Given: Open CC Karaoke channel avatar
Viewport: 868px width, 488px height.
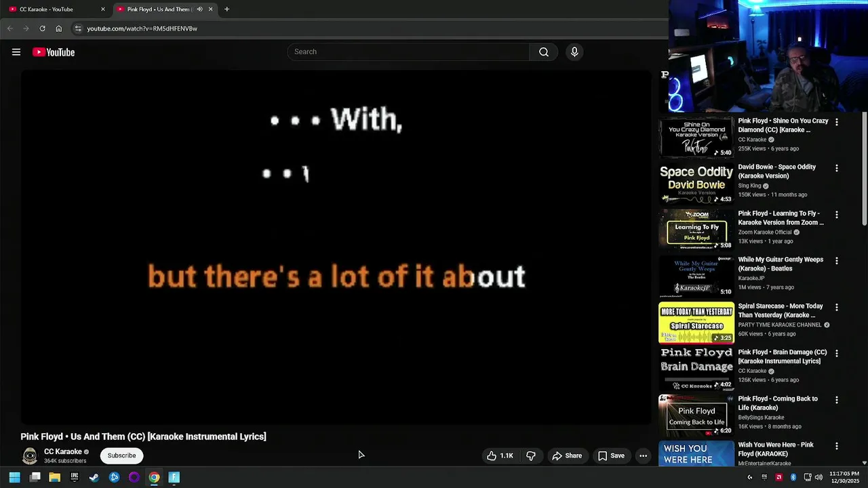Looking at the screenshot, I should [x=30, y=456].
